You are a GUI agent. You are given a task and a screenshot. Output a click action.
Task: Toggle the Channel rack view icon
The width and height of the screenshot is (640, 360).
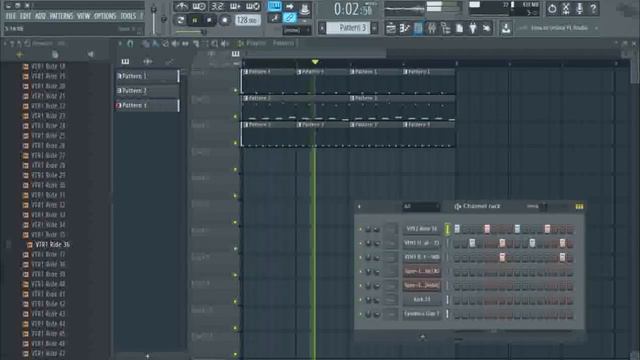pyautogui.click(x=418, y=28)
